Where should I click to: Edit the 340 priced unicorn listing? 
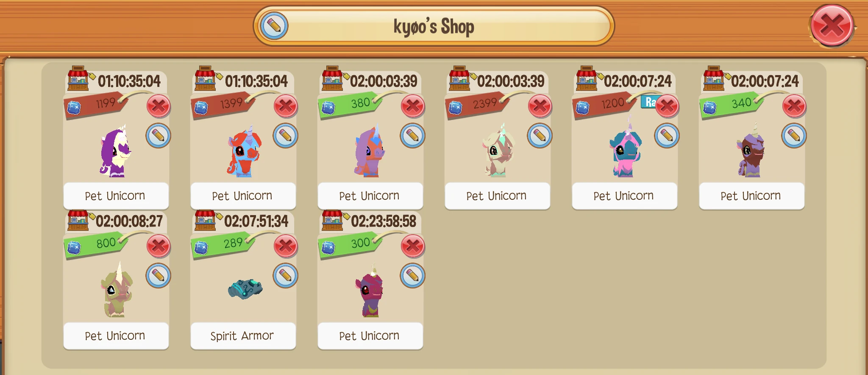[794, 136]
